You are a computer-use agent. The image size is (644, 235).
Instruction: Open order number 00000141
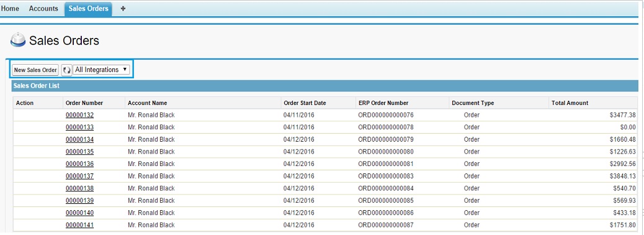click(79, 225)
